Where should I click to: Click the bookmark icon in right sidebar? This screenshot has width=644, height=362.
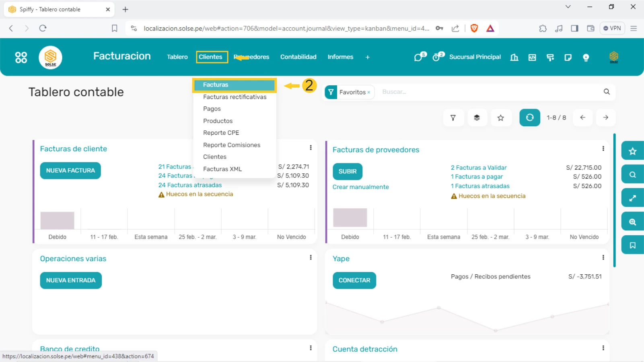coord(632,245)
